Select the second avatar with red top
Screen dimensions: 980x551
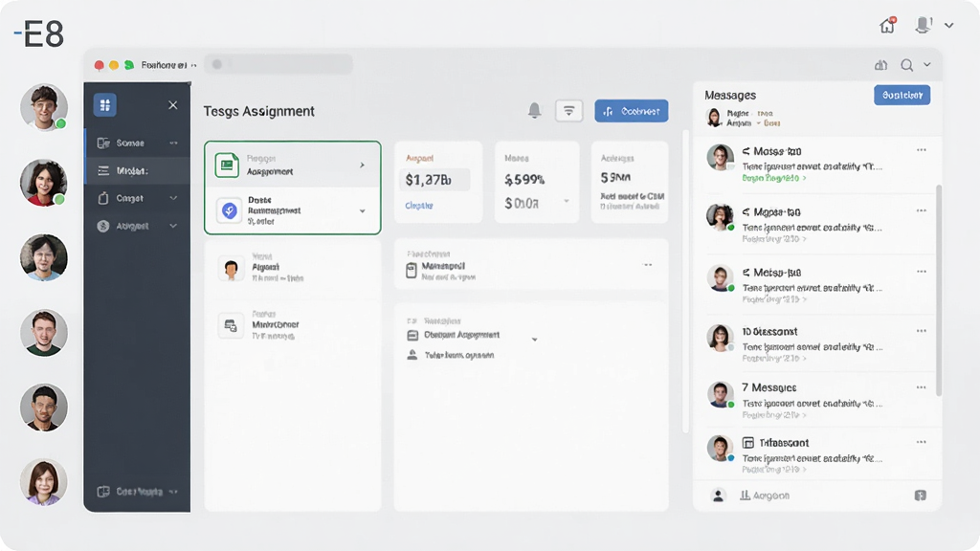[x=44, y=183]
